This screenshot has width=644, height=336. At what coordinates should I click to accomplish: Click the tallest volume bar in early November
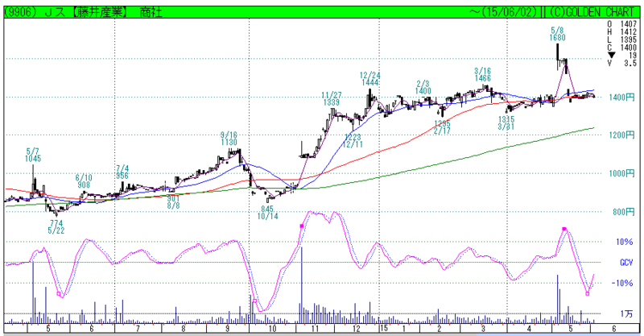click(x=301, y=285)
